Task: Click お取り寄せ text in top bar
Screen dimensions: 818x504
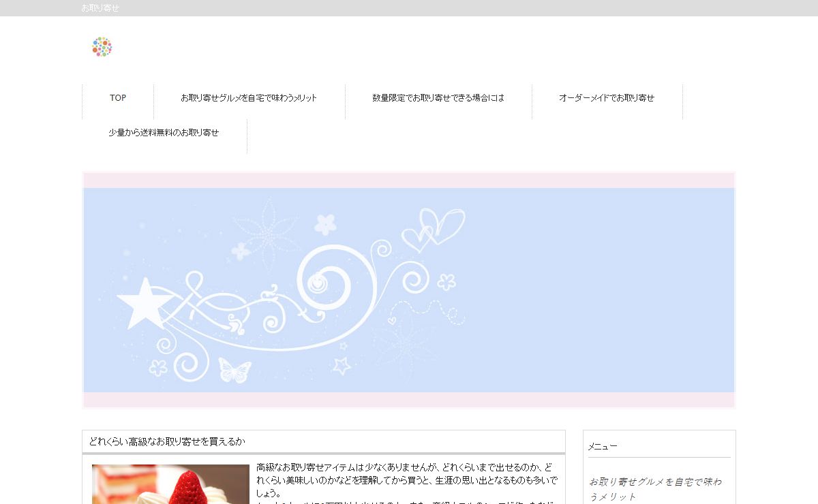Action: click(100, 8)
